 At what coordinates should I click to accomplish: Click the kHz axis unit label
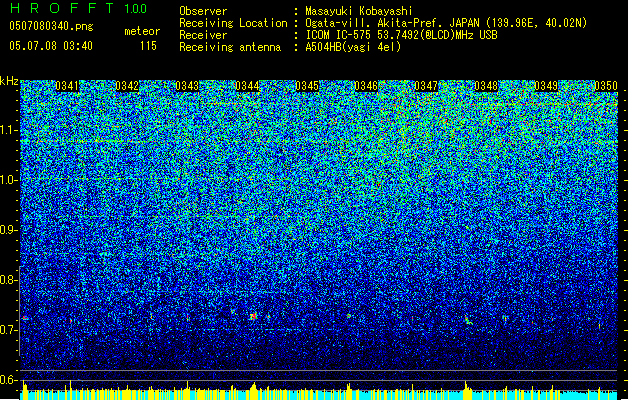coord(9,81)
